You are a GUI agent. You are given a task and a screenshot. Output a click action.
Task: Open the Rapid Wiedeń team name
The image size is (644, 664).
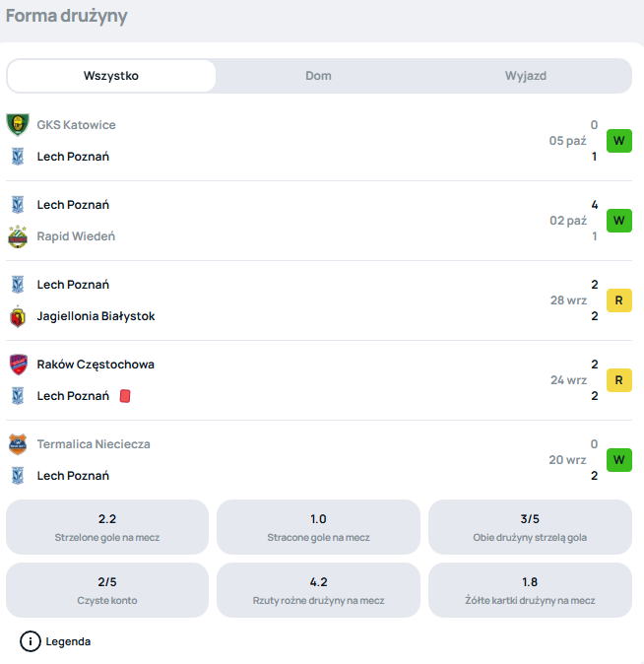pos(76,236)
